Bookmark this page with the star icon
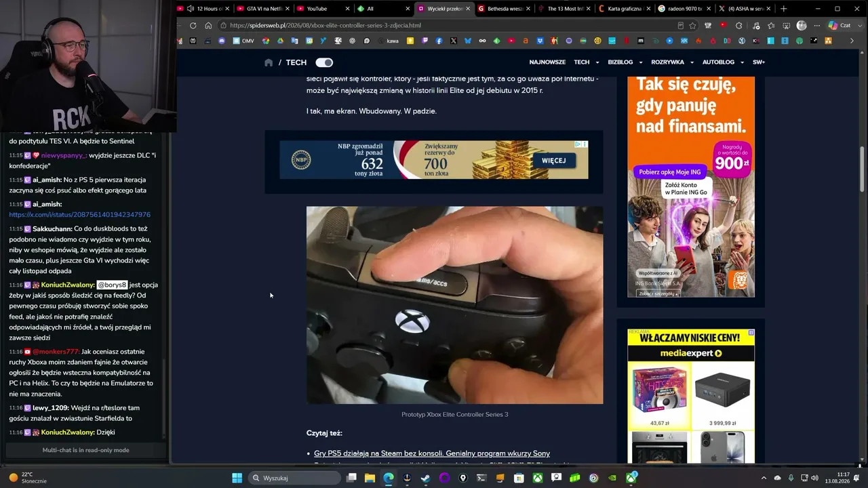The width and height of the screenshot is (868, 488). click(x=692, y=26)
